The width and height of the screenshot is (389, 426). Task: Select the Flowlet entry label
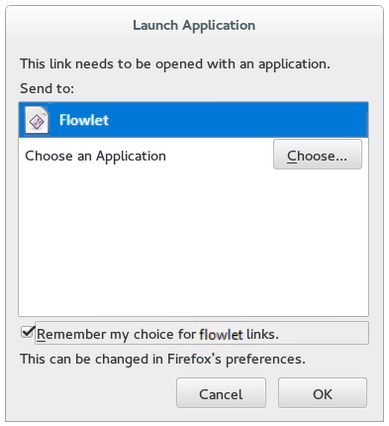[84, 120]
